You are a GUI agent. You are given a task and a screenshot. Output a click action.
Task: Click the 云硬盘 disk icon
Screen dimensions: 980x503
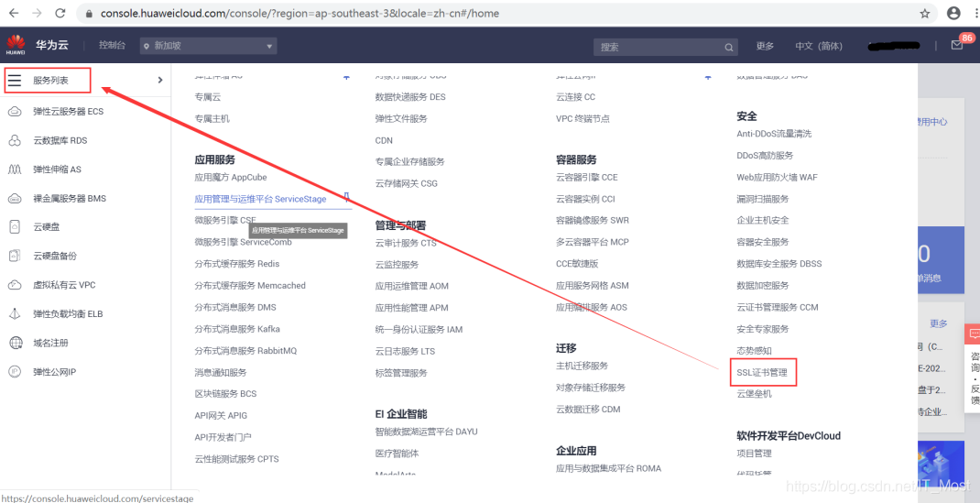(x=15, y=227)
